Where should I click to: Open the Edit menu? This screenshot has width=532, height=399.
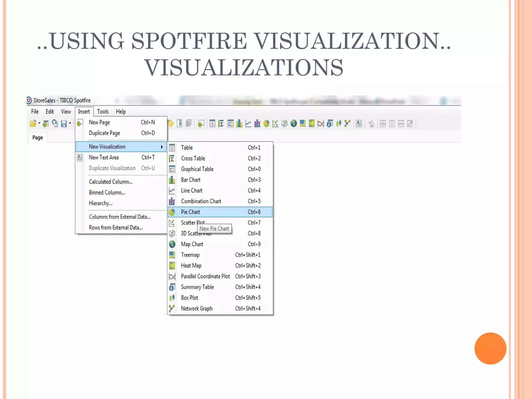[x=50, y=112]
